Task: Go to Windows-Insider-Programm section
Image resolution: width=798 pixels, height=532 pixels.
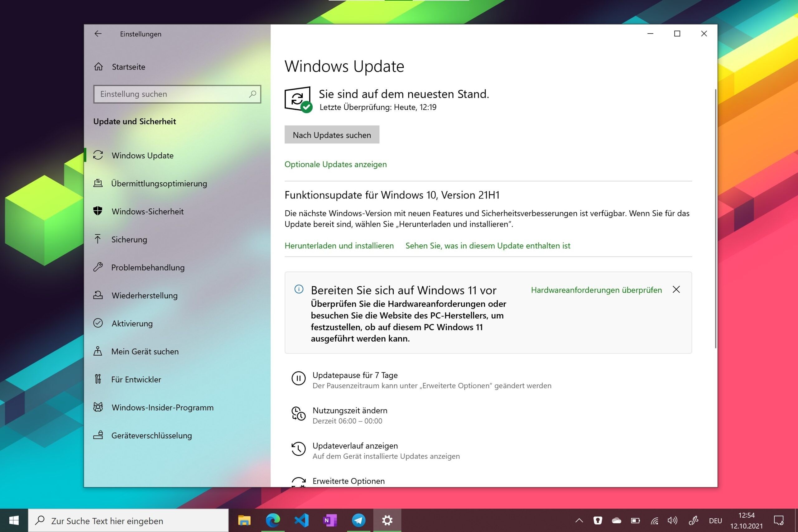Action: tap(162, 407)
